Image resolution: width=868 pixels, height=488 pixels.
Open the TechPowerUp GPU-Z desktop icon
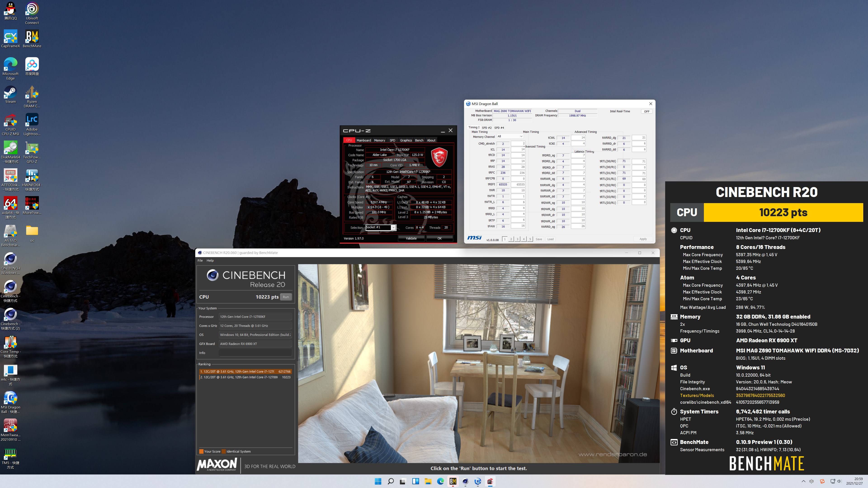[x=32, y=152]
